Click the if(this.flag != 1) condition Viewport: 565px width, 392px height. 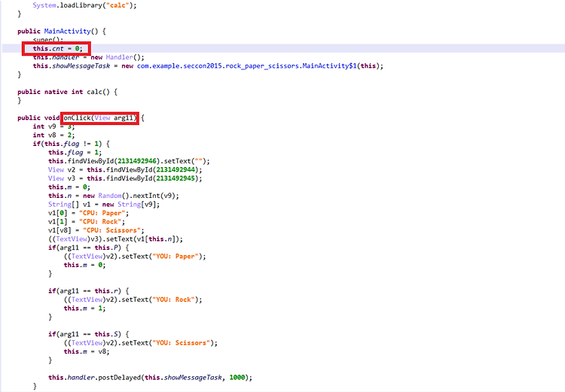[x=72, y=144]
